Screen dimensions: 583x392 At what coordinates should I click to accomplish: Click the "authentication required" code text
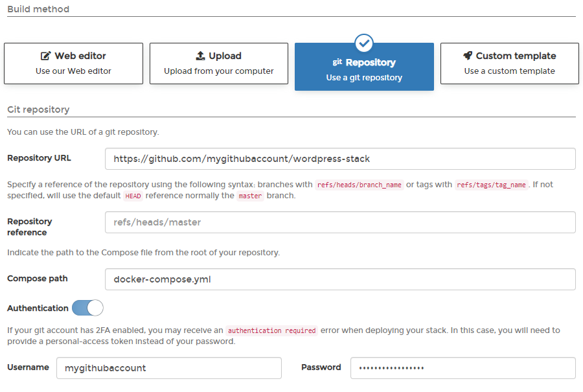pos(271,330)
